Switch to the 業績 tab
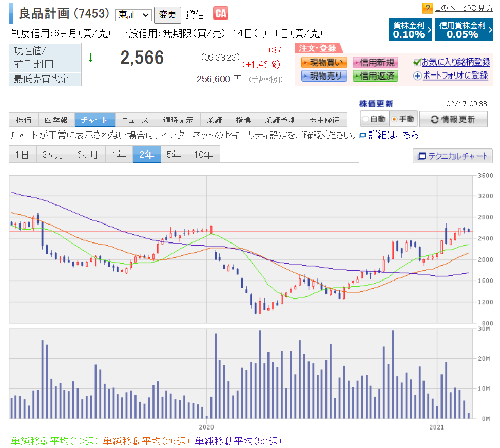 pos(215,120)
